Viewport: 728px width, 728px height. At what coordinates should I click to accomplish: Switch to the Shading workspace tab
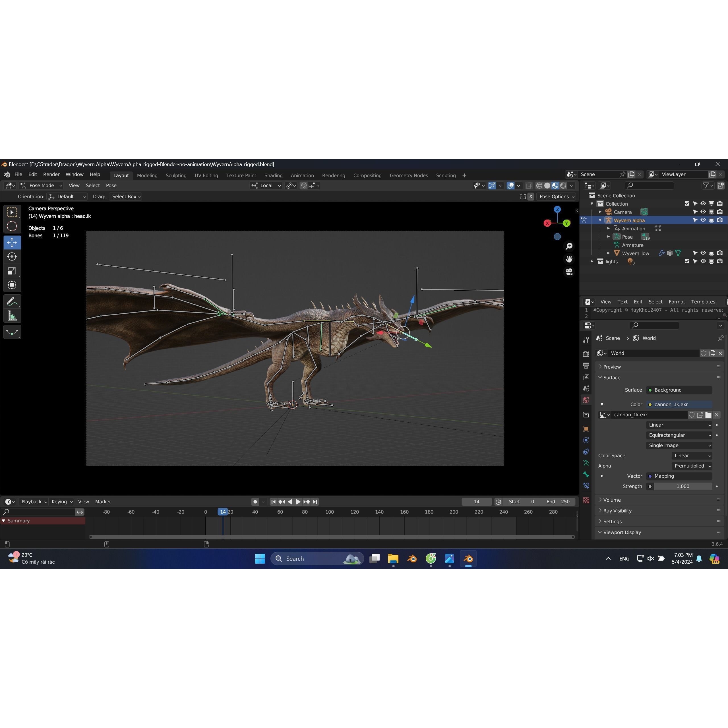pos(273,175)
